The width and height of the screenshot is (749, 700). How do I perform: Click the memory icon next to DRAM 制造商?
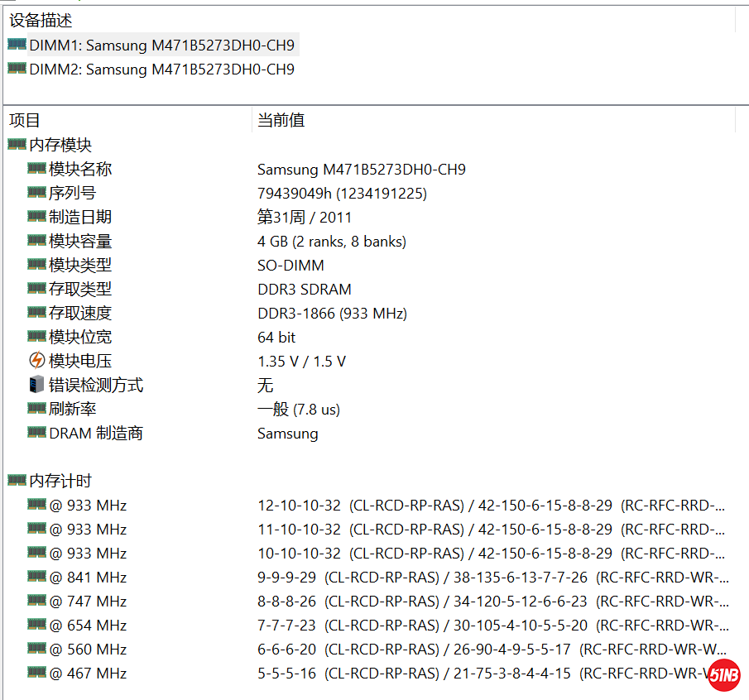36,433
